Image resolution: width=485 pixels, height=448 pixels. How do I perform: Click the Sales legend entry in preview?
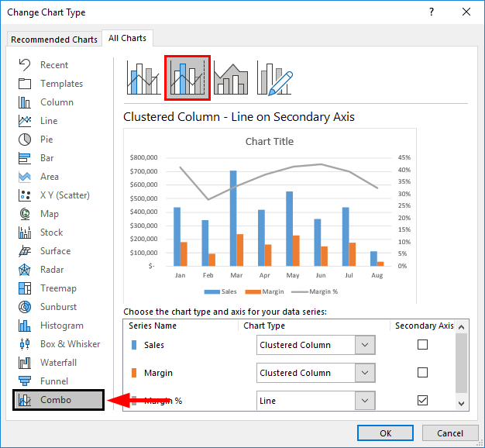[x=220, y=291]
